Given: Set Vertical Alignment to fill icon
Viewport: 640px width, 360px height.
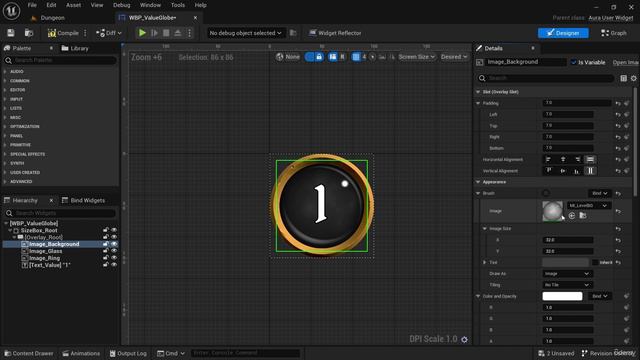Looking at the screenshot, I should 590,171.
